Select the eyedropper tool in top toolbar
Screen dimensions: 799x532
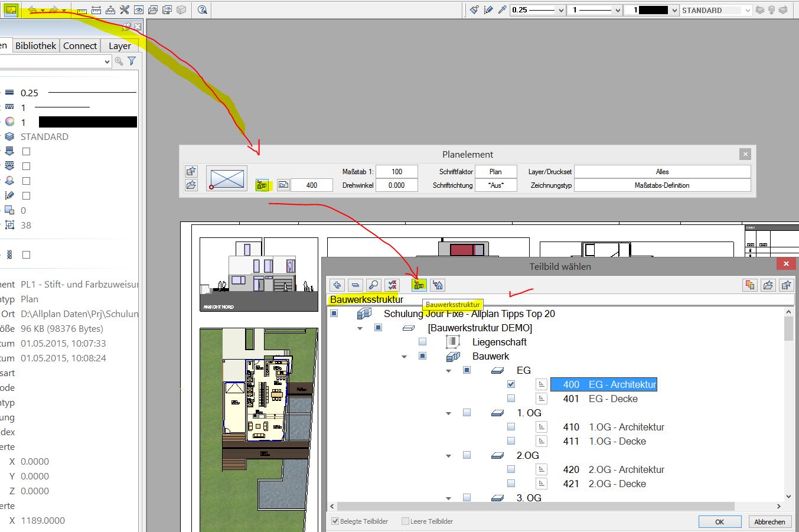pyautogui.click(x=502, y=10)
